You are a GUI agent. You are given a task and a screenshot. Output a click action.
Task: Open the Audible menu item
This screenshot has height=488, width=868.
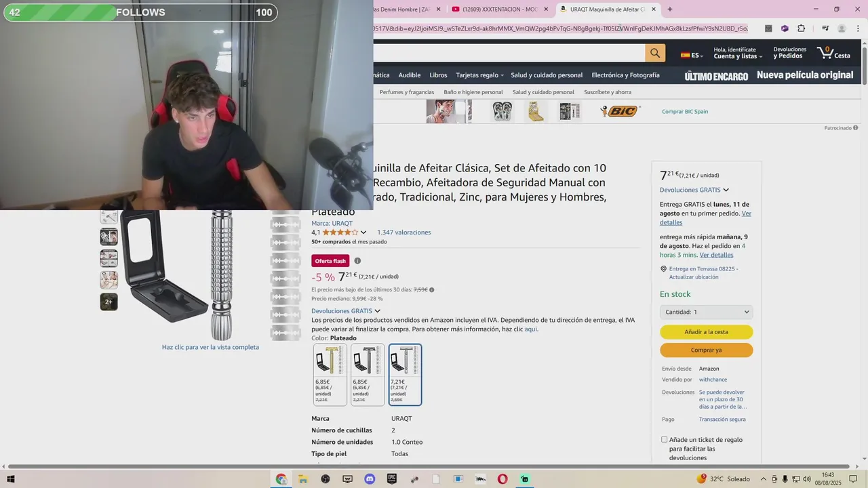tap(410, 75)
